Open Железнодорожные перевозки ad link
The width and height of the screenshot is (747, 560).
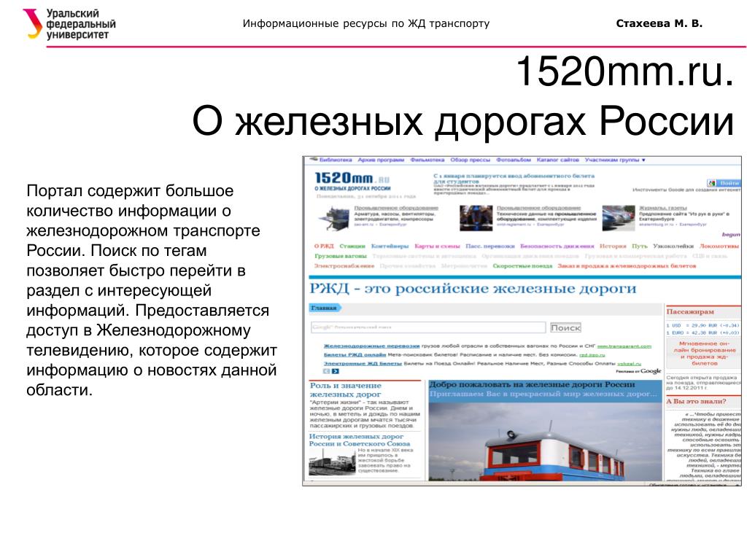(x=371, y=346)
